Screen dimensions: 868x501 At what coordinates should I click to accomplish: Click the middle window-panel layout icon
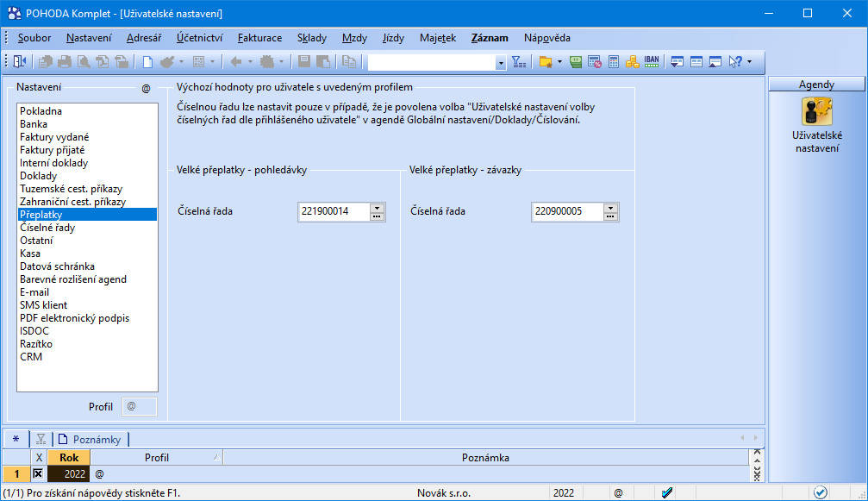click(696, 61)
